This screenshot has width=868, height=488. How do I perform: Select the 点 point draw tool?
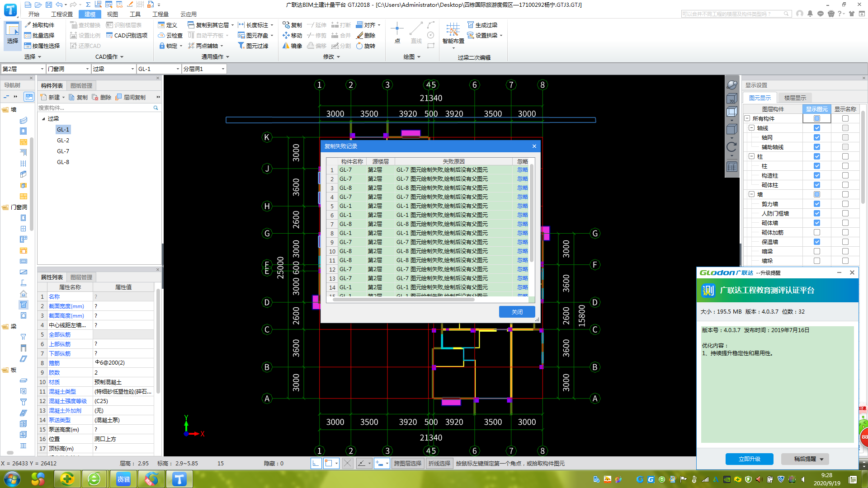click(397, 33)
